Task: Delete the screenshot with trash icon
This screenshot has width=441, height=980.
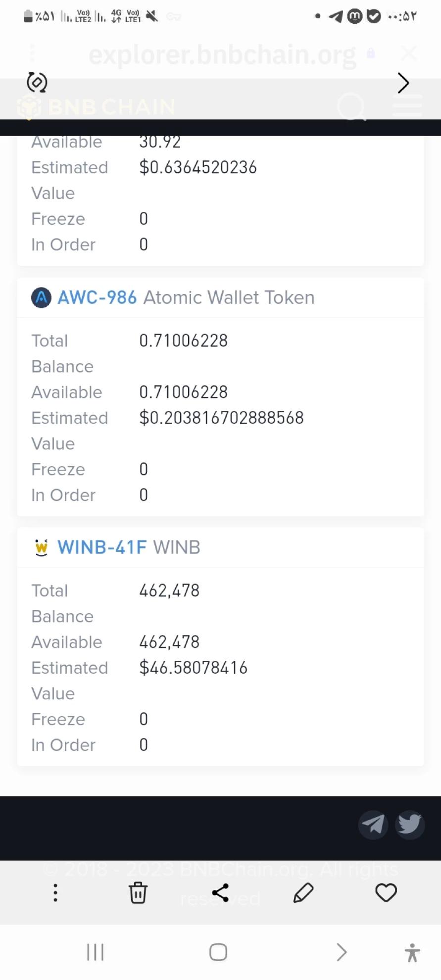Action: 138,893
